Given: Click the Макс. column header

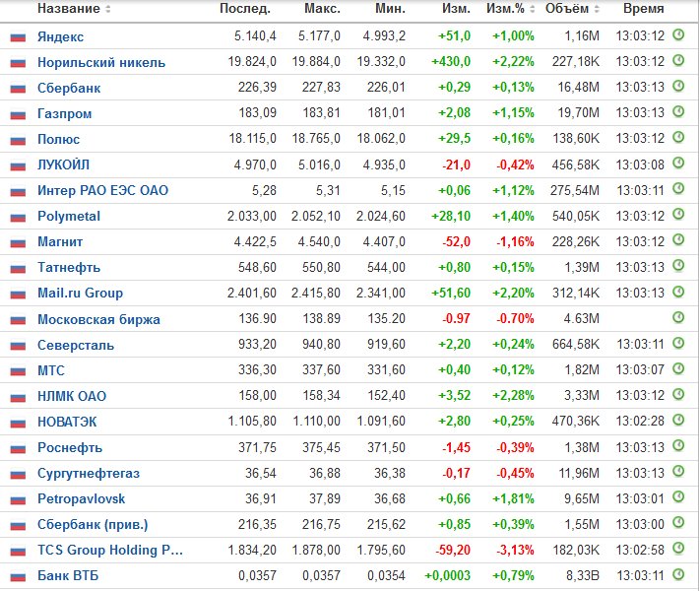Looking at the screenshot, I should 322,9.
